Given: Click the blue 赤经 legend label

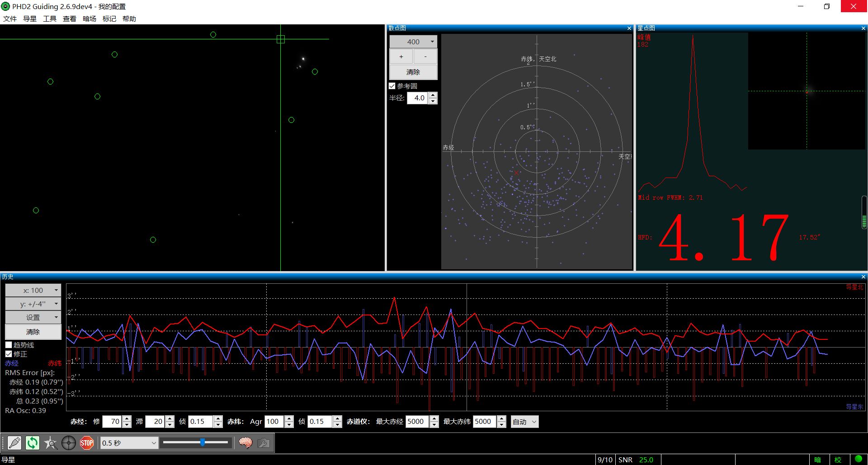Looking at the screenshot, I should tap(12, 363).
